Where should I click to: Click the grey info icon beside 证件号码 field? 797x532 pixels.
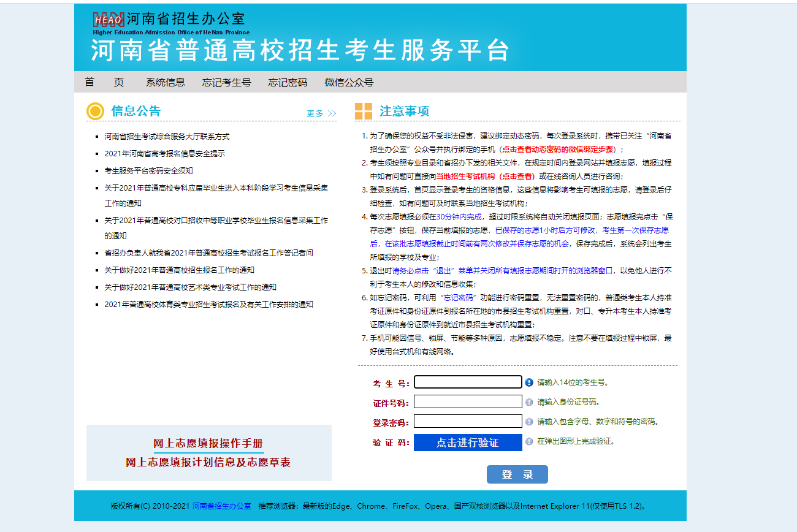529,402
